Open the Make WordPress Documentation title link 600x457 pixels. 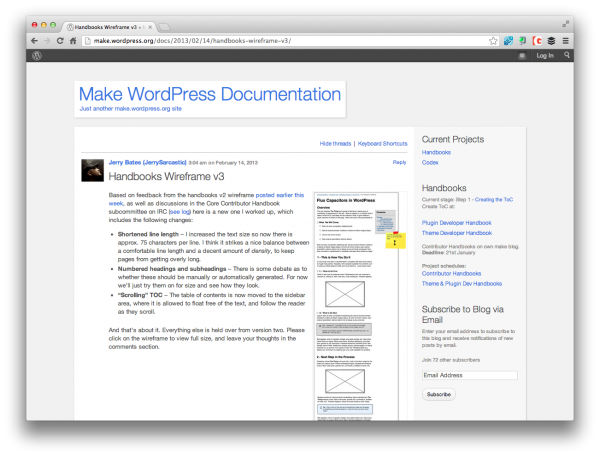[209, 94]
